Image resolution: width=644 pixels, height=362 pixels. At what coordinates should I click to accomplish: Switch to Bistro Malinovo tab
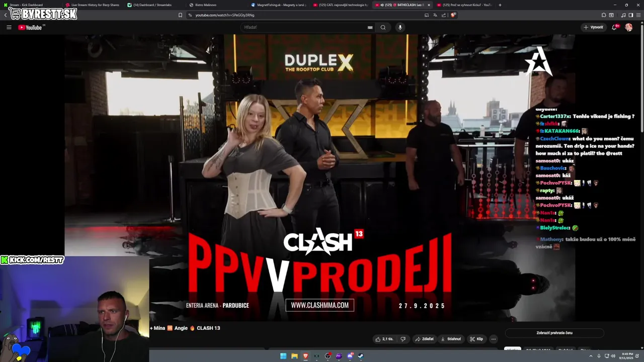tap(216, 5)
